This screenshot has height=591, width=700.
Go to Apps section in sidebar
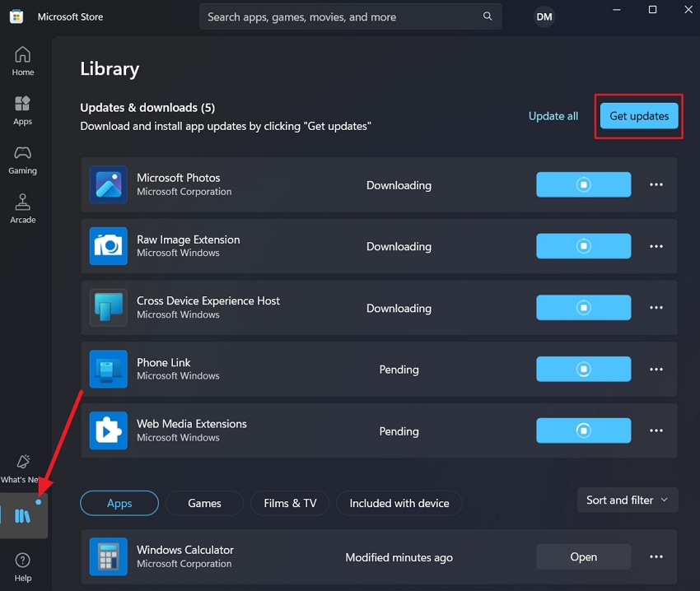tap(23, 110)
